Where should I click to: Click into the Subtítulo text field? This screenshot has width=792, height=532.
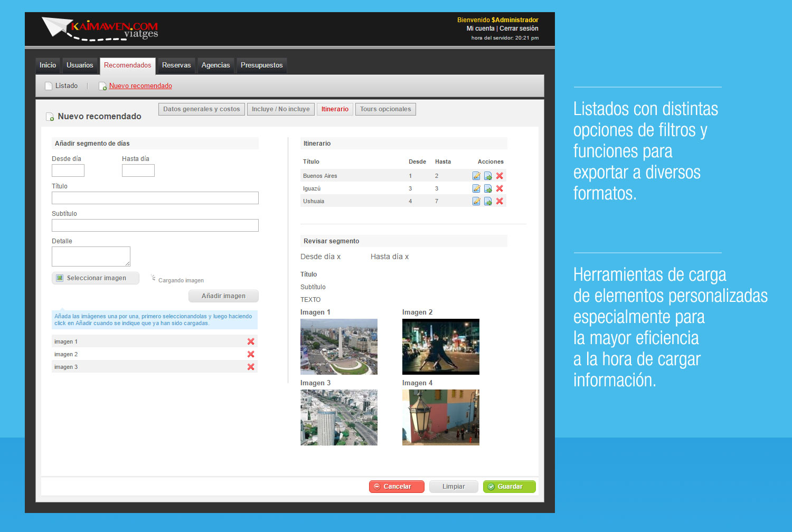point(155,225)
